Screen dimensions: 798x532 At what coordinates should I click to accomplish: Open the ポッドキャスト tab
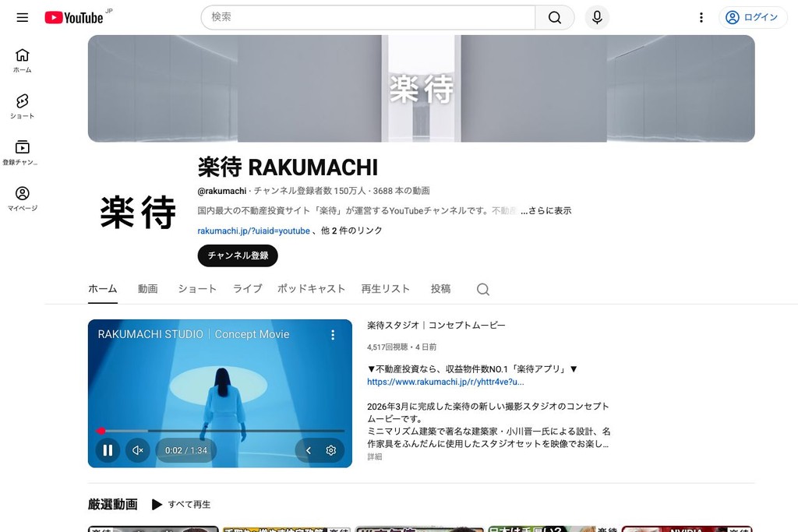coord(311,289)
